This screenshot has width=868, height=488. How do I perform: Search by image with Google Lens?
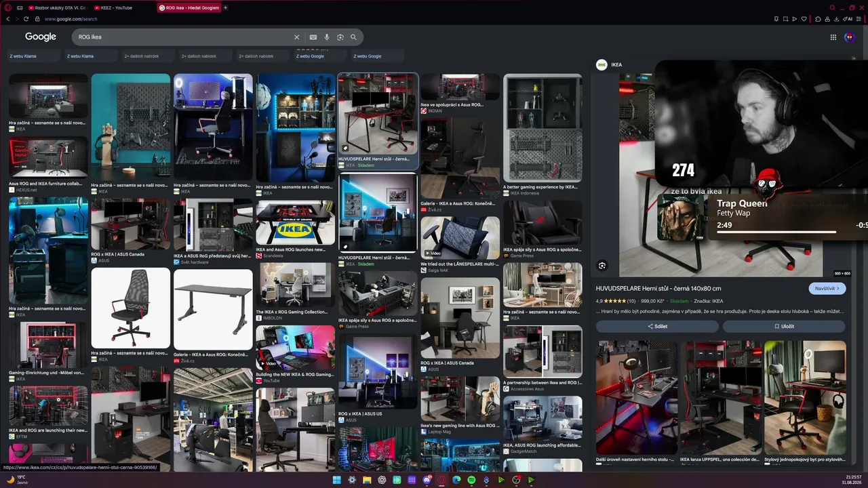click(x=340, y=37)
